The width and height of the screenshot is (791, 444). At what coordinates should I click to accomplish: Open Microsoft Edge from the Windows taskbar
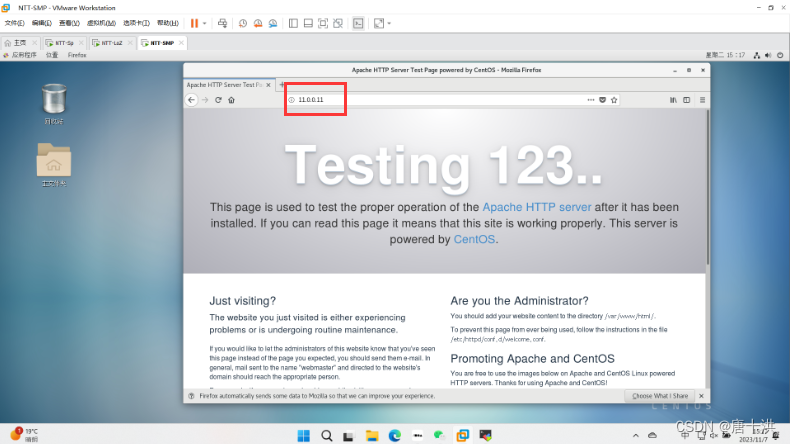[x=394, y=435]
